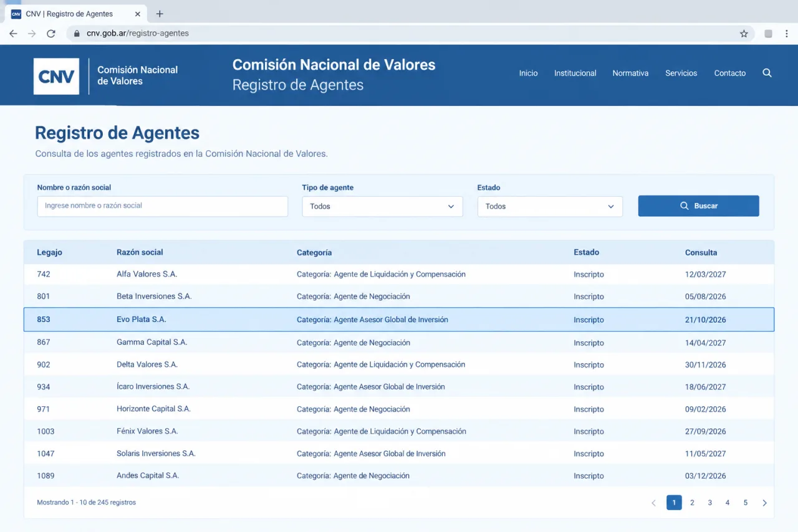The height and width of the screenshot is (532, 798).
Task: Open the Inicio menu item
Action: tap(528, 73)
